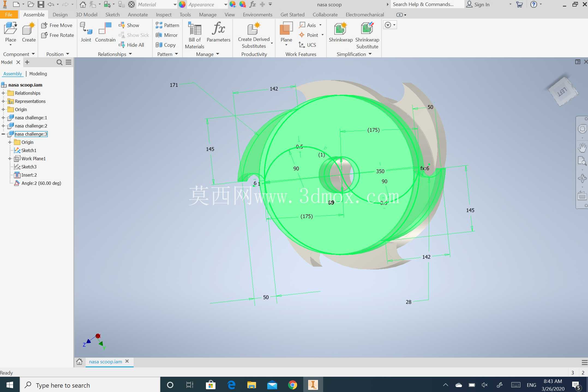
Task: Click the home button beside document tabs
Action: [x=79, y=362]
